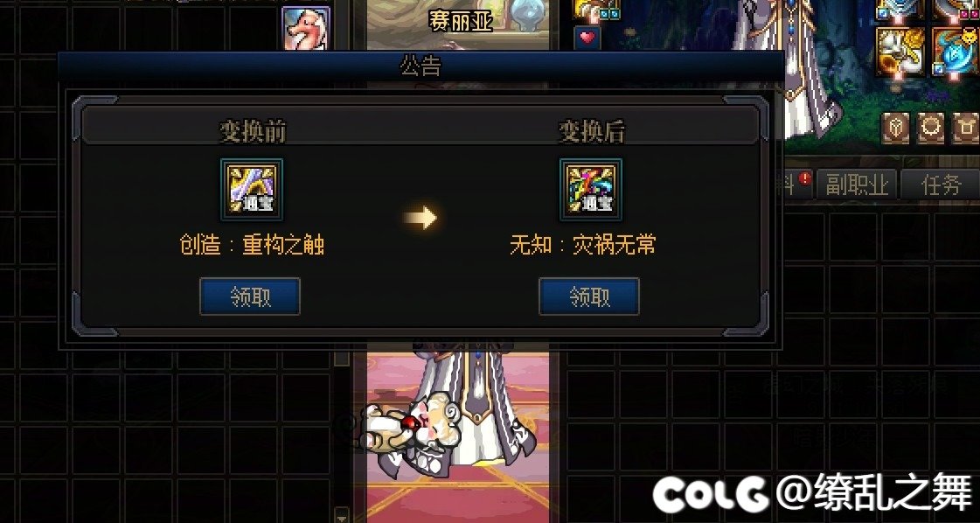Click the 无知:灾祸无常 weapon icon
The width and height of the screenshot is (980, 523).
[x=591, y=190]
